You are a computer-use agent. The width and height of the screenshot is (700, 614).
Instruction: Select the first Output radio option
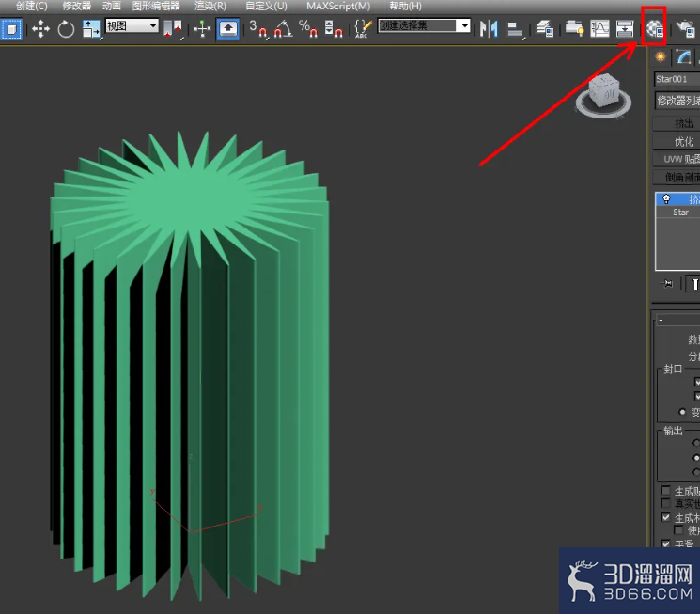pos(696,443)
